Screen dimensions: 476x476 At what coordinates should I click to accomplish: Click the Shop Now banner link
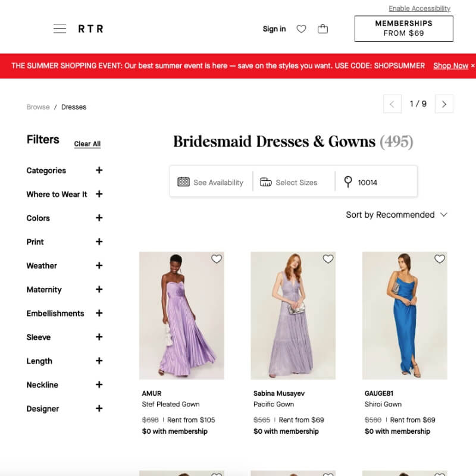coord(450,65)
